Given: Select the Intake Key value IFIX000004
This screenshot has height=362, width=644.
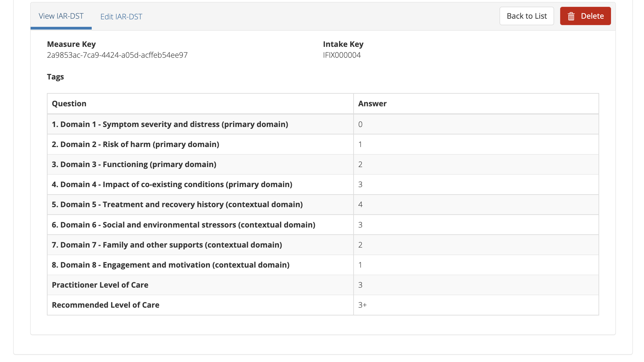Looking at the screenshot, I should point(342,55).
